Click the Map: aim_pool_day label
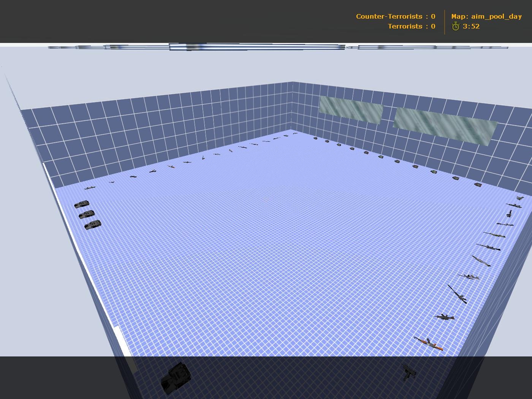The width and height of the screenshot is (532, 399). click(x=486, y=16)
